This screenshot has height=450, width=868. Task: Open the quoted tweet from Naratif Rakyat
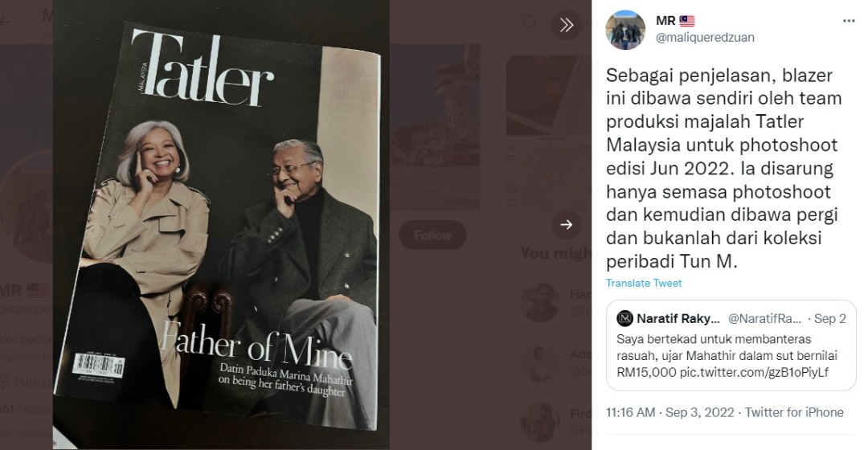tap(731, 346)
